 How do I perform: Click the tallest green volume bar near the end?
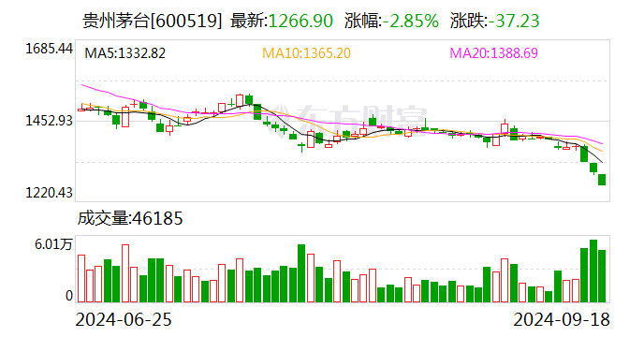[593, 271]
